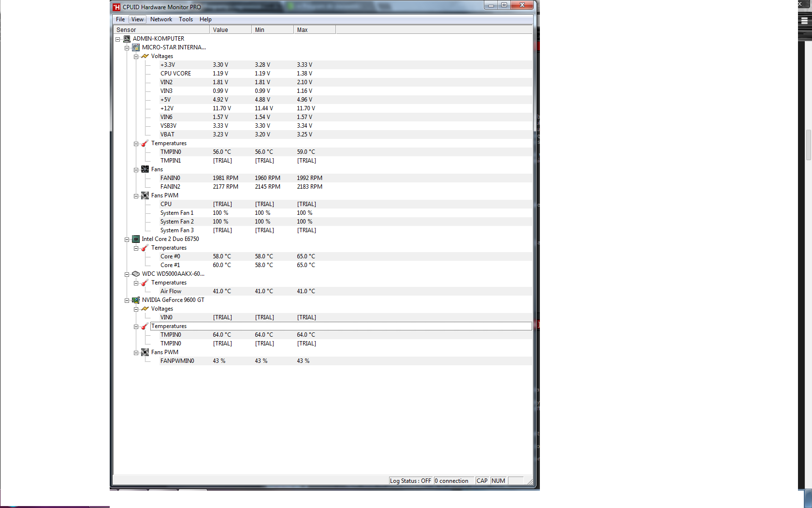Select the +3.3V voltage row

point(346,65)
